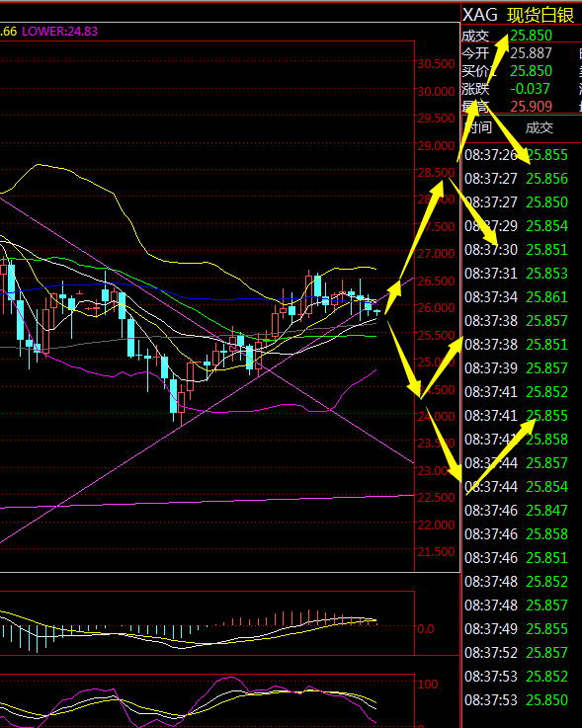Click the 30.000 price axis label

(436, 92)
